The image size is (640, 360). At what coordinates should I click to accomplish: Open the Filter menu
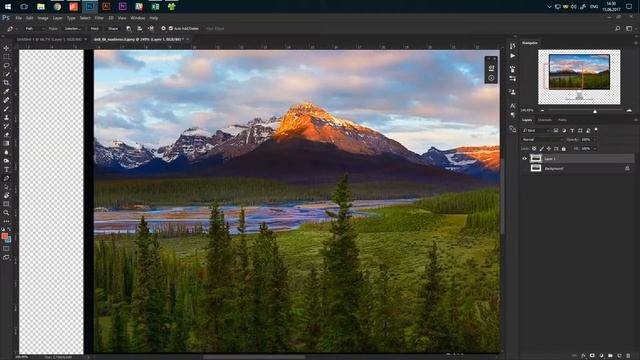pos(99,18)
